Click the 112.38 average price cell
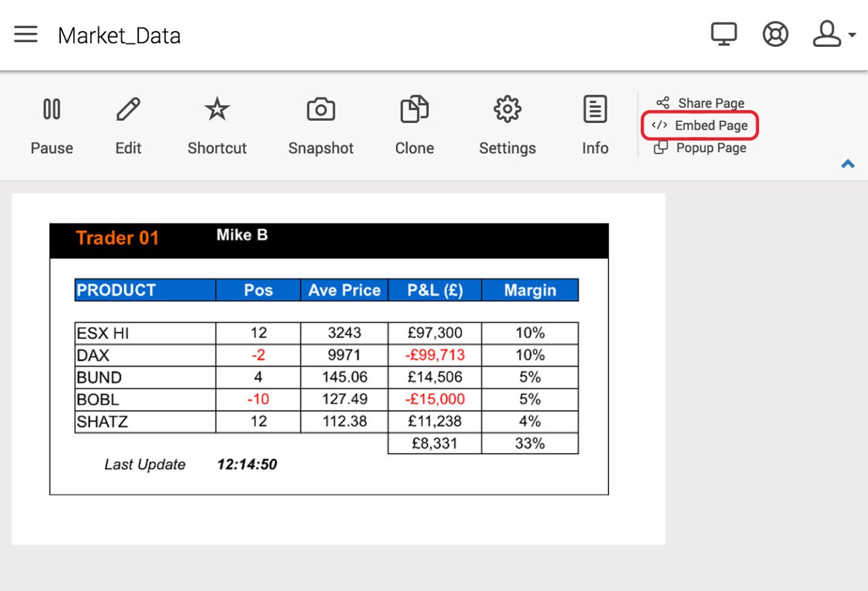This screenshot has height=591, width=868. coord(344,422)
